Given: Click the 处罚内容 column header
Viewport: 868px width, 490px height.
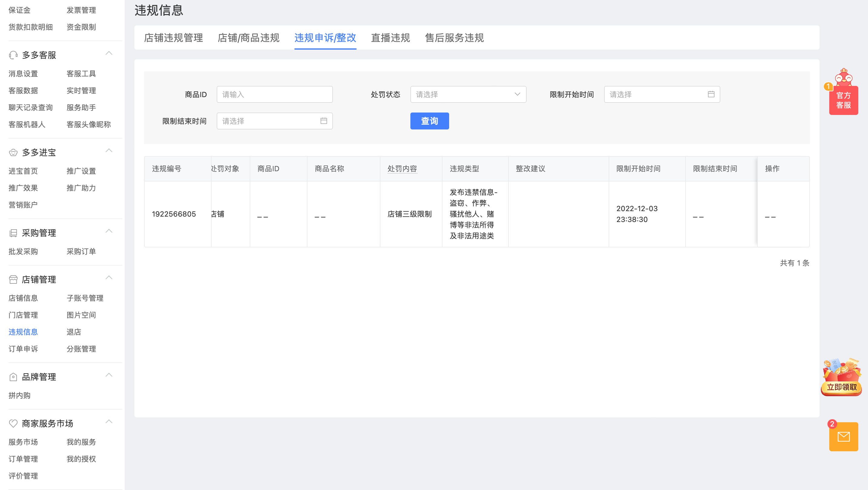Looking at the screenshot, I should 402,169.
